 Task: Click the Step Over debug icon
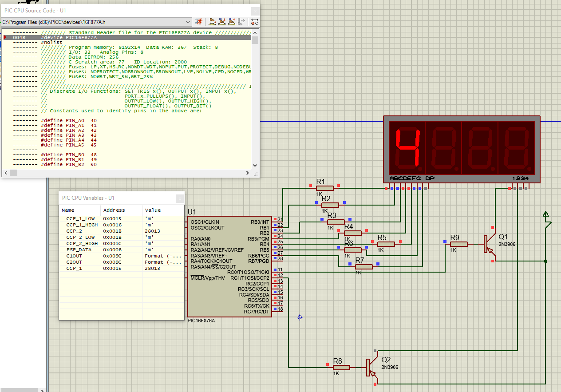pos(212,21)
